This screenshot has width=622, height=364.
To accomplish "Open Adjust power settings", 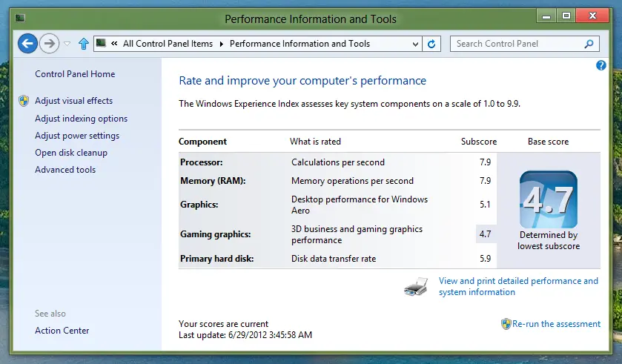I will [77, 136].
